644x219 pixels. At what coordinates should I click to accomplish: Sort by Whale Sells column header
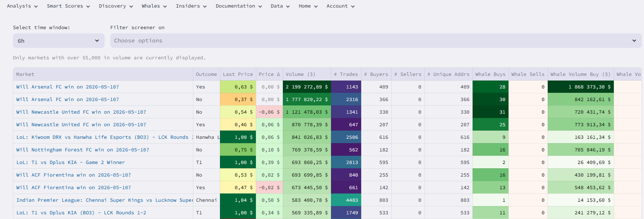[x=528, y=74]
